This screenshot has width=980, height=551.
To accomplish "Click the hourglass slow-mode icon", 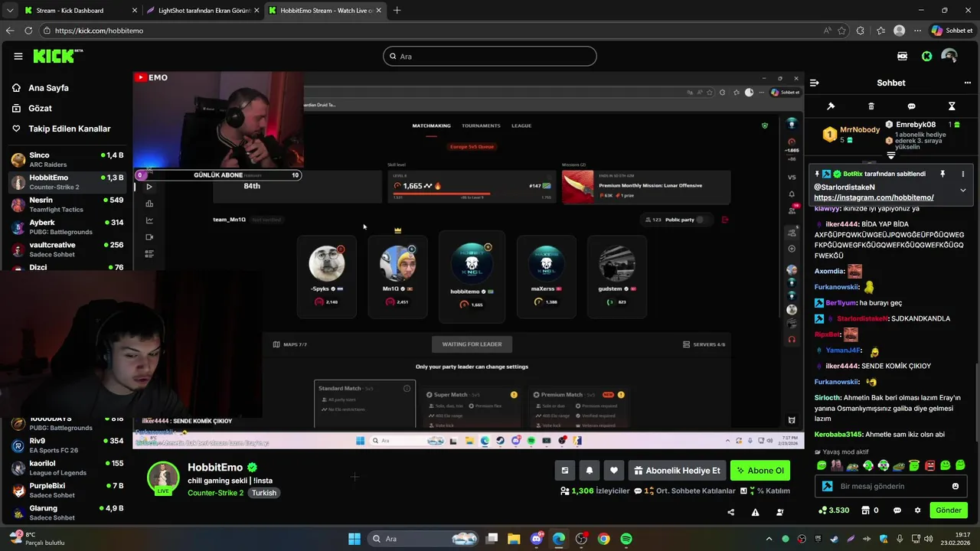I will point(952,106).
